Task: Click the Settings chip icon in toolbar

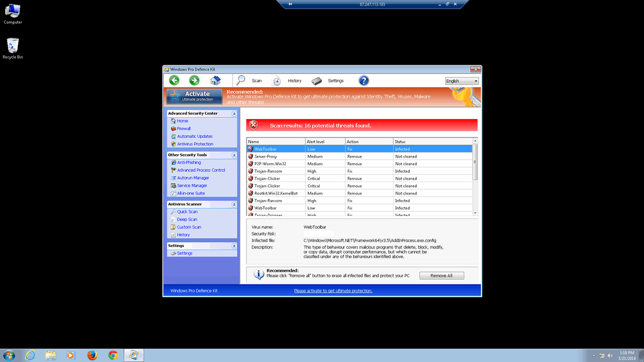Action: coord(317,81)
